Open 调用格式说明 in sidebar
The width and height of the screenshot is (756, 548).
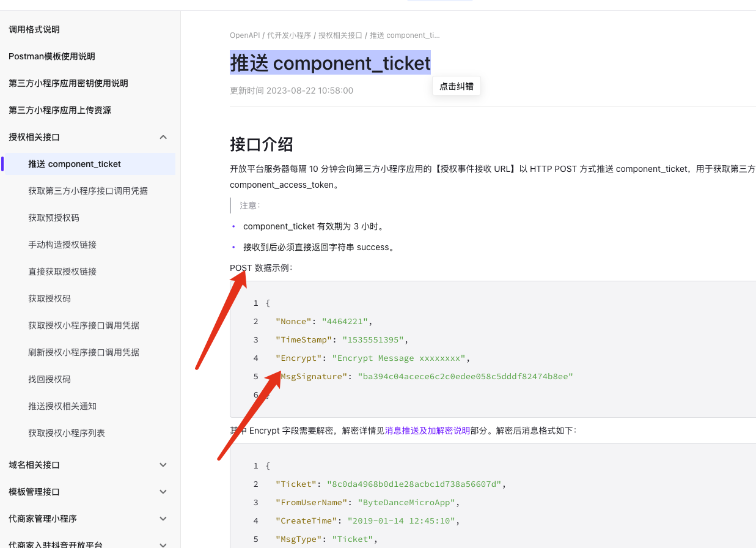(x=34, y=29)
